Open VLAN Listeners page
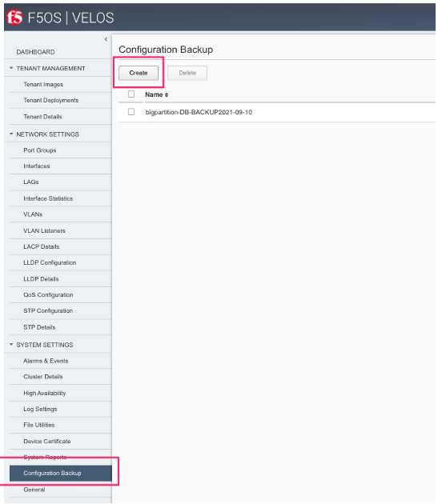 (x=44, y=230)
